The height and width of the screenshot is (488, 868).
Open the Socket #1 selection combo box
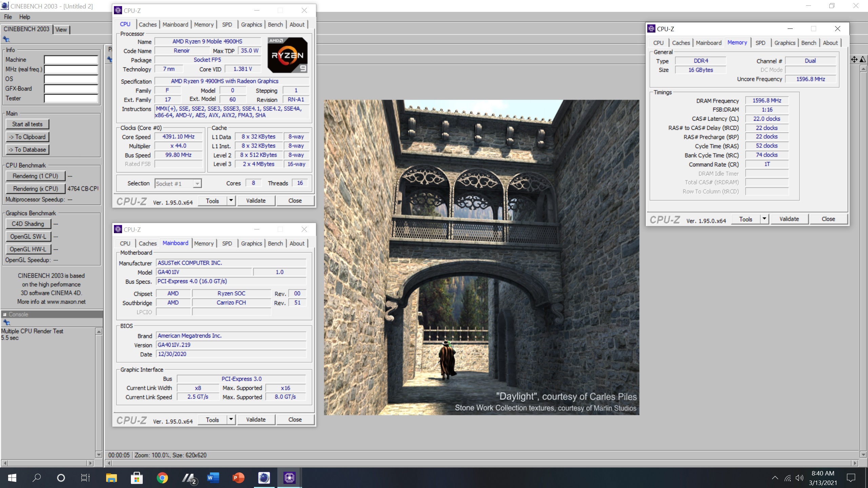pyautogui.click(x=178, y=183)
